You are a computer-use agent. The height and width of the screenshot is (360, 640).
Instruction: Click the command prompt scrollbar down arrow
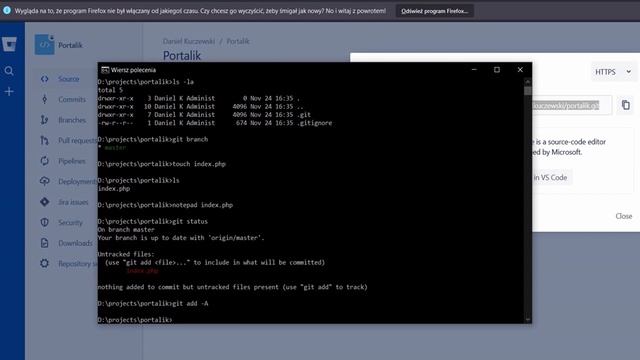(527, 320)
